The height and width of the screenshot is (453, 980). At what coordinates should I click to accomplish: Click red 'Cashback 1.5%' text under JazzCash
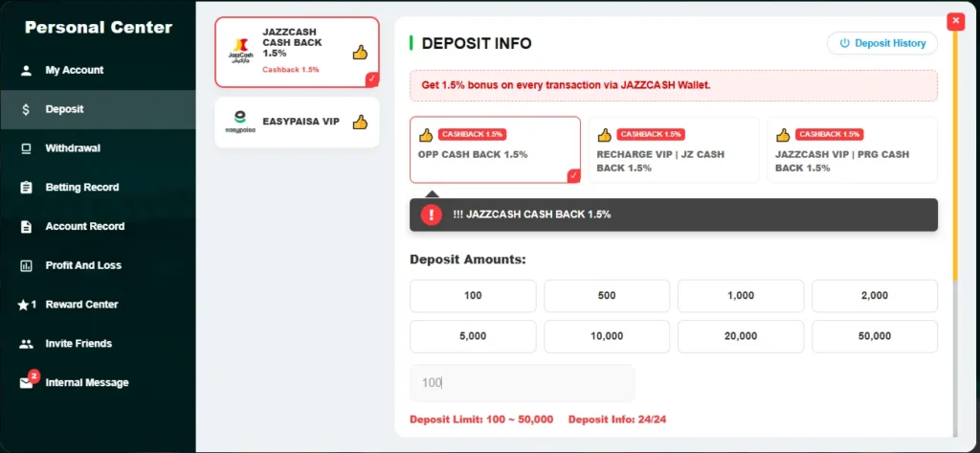(x=291, y=70)
